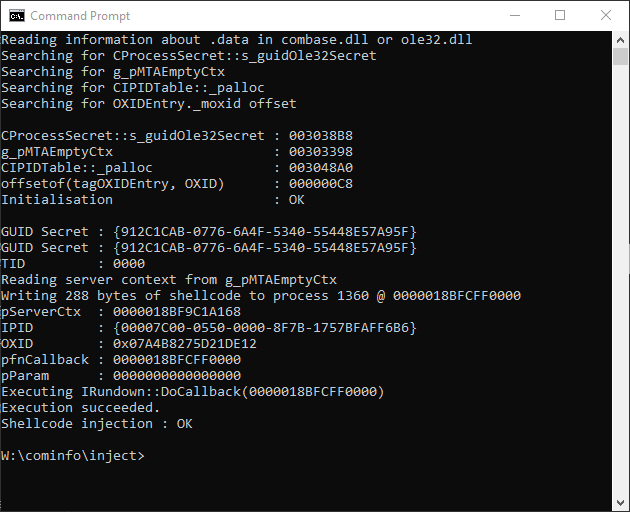The width and height of the screenshot is (630, 512).
Task: Click the 'Initialisation' OK status
Action: (297, 200)
